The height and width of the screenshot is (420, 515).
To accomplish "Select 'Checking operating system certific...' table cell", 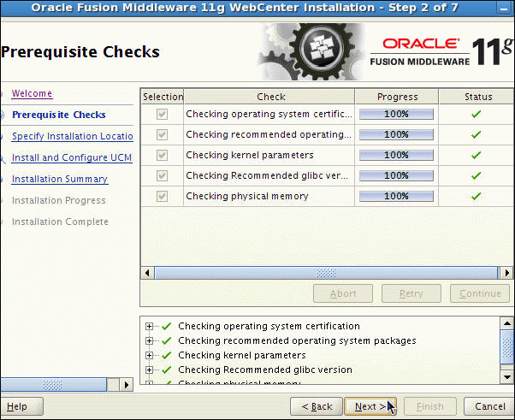I will pos(269,114).
